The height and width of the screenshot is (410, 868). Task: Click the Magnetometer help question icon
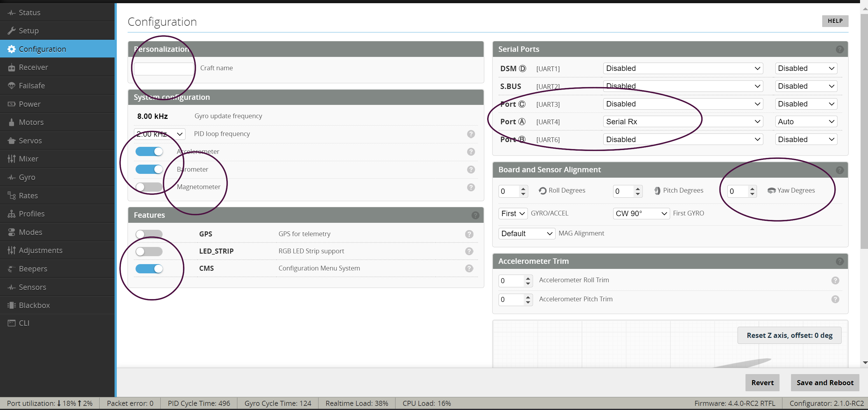click(x=471, y=187)
